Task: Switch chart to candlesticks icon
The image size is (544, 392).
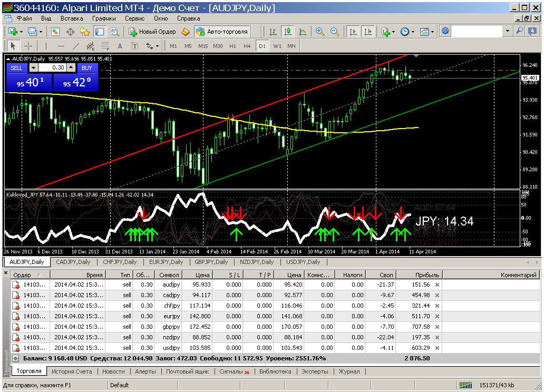Action: coord(288,32)
